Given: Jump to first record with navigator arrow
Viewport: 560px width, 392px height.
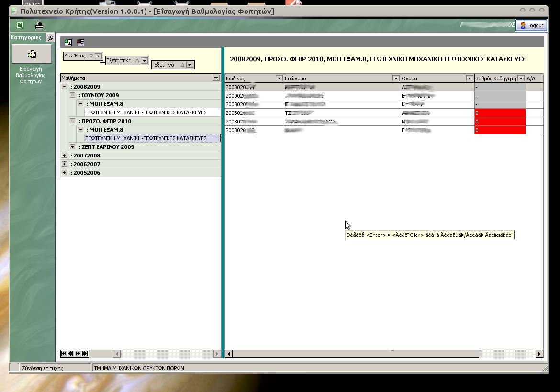Looking at the screenshot, I should [63, 354].
